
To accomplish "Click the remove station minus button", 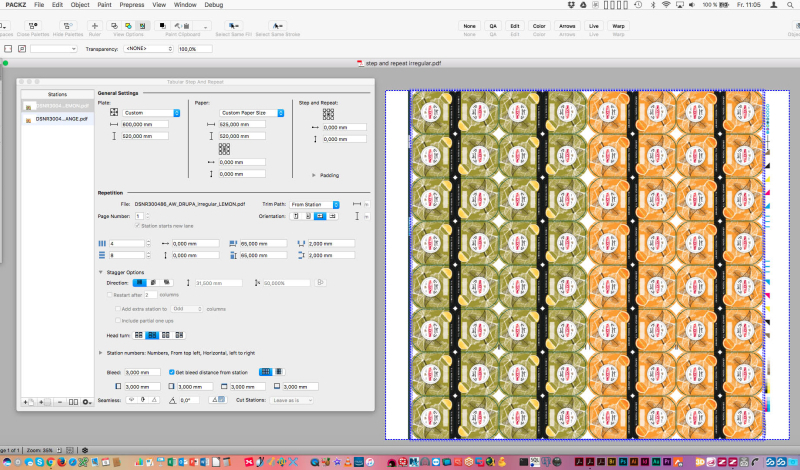I will 60,402.
